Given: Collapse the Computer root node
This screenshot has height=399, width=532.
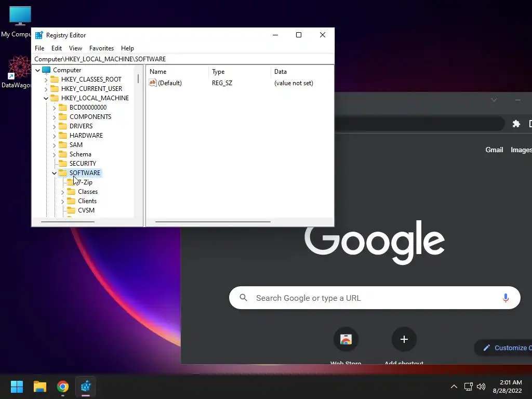Looking at the screenshot, I should click(x=37, y=70).
